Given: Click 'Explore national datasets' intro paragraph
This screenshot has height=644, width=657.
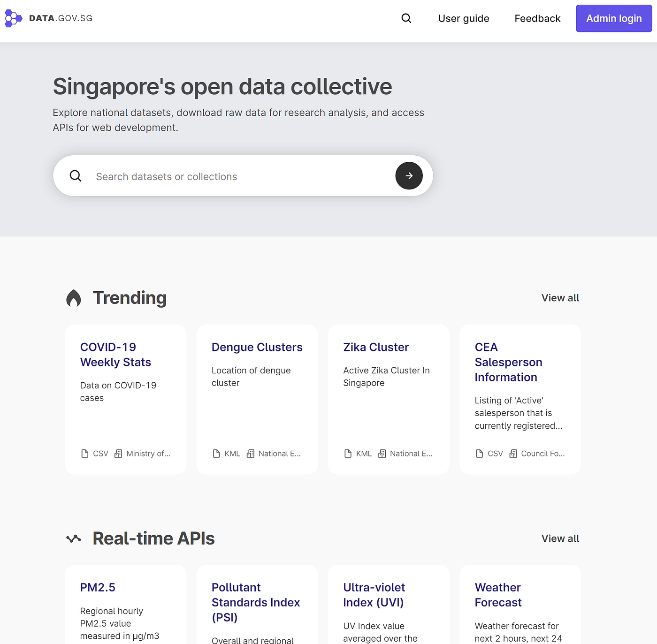Looking at the screenshot, I should tap(238, 120).
